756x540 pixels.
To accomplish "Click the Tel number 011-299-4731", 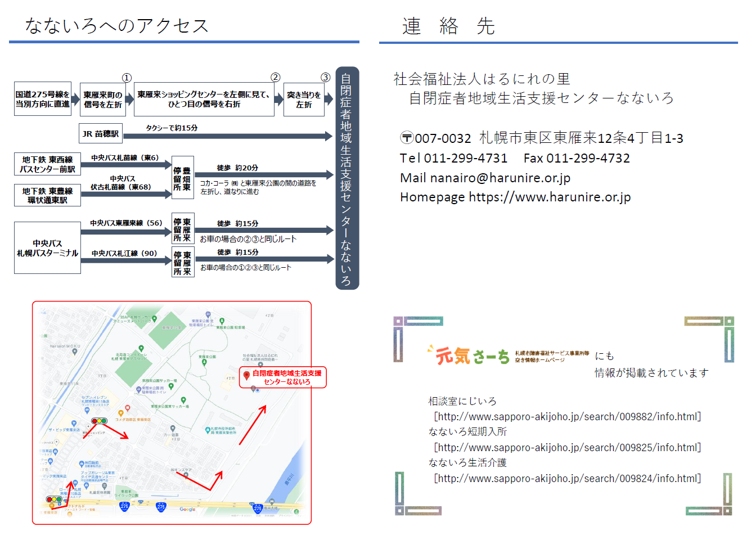I will (x=465, y=159).
